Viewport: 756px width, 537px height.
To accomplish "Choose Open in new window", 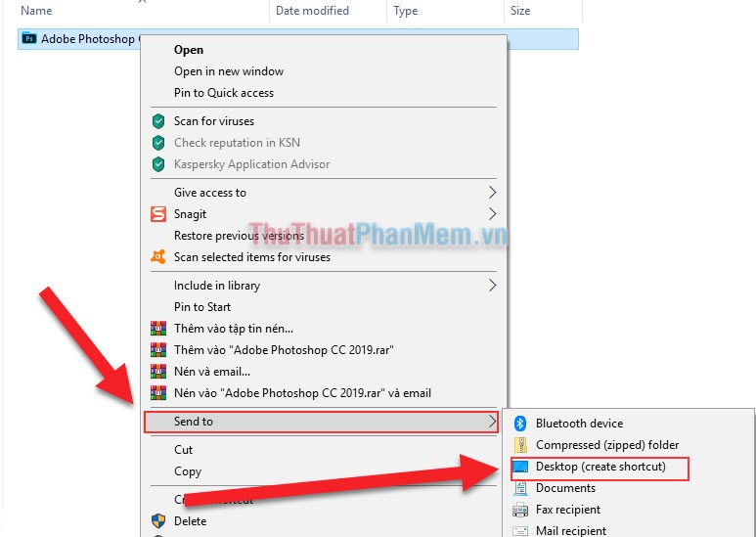I will (x=229, y=71).
